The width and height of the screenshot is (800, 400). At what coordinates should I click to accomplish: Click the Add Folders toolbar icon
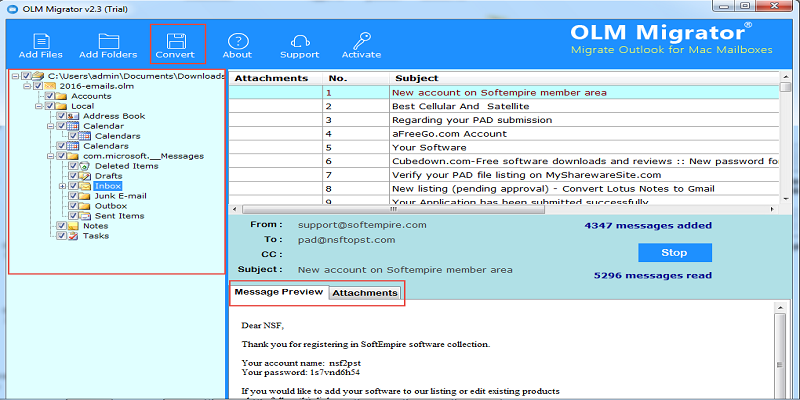click(x=108, y=41)
